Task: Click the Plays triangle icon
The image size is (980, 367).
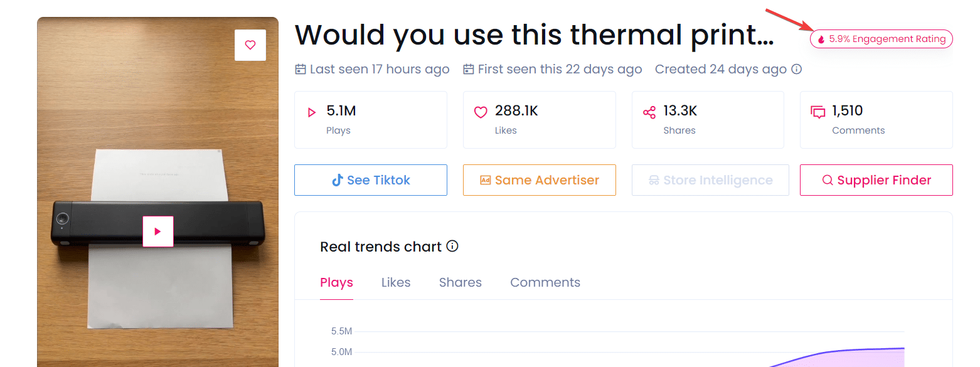Action: point(312,113)
